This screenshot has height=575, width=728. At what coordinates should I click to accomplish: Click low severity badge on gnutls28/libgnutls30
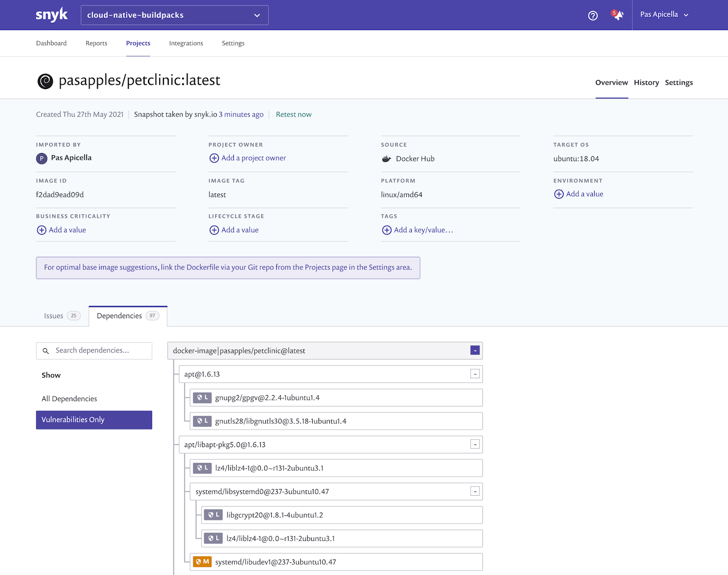(x=202, y=421)
